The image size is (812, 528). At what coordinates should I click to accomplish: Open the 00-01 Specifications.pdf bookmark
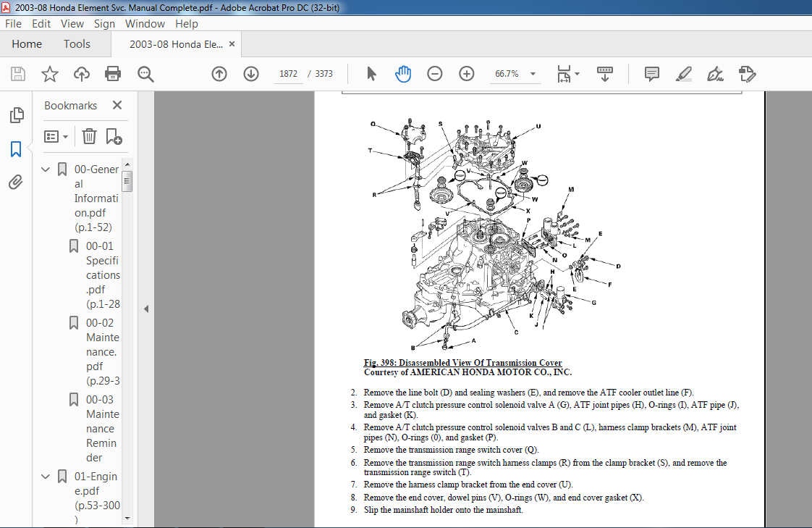(103, 275)
